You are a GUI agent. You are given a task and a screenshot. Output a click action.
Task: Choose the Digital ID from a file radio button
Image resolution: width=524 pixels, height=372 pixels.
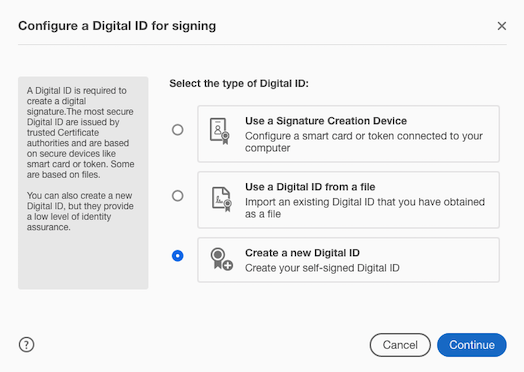coord(177,196)
